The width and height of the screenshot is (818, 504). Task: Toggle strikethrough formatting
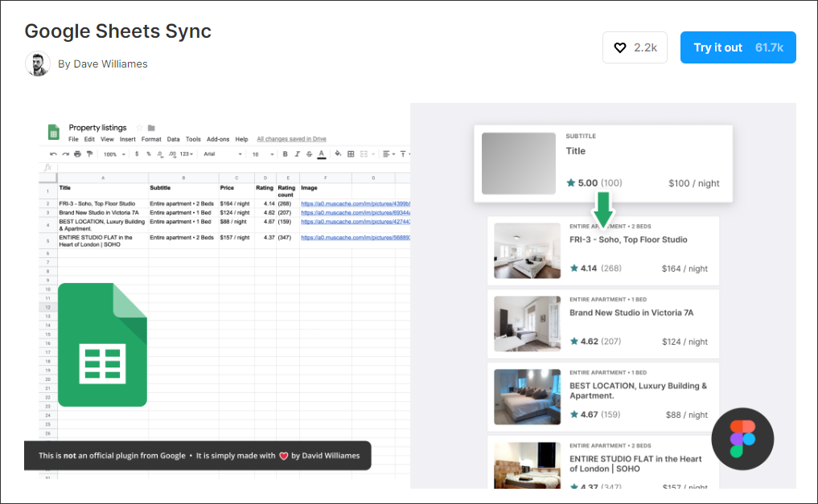[310, 154]
